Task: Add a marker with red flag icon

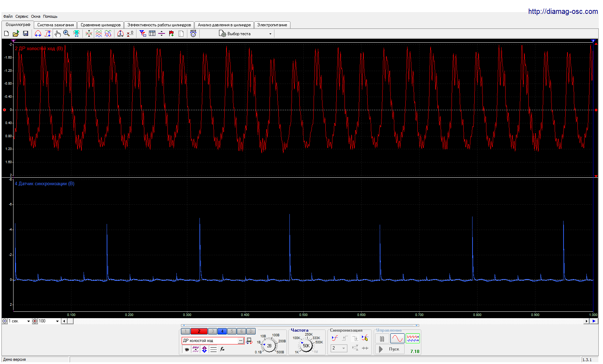Action: click(x=171, y=33)
